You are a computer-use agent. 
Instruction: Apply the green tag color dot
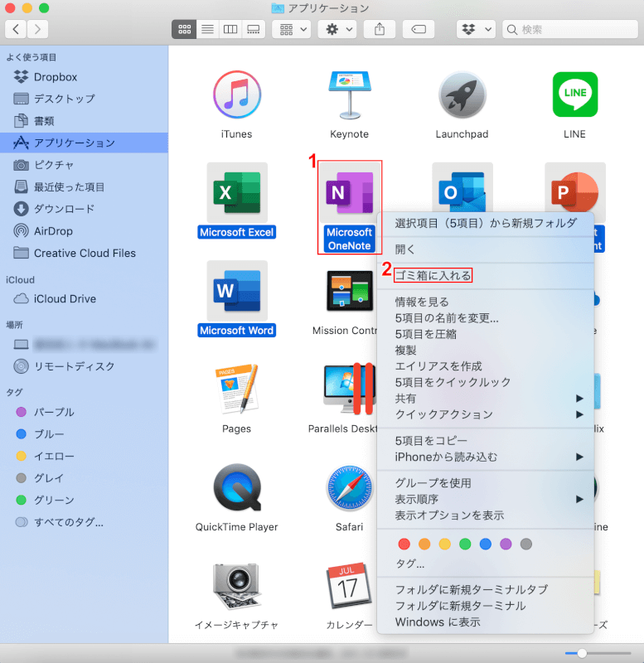click(x=465, y=544)
